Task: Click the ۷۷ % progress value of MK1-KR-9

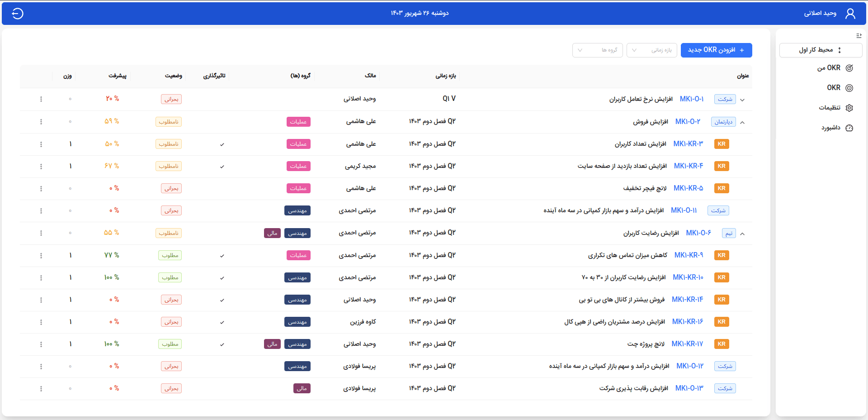Action: (112, 255)
